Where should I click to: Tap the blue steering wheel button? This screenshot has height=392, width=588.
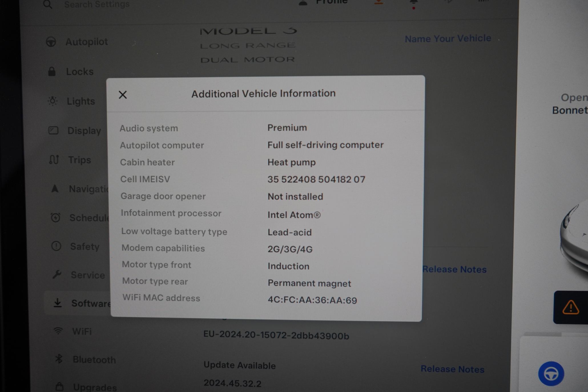point(551,374)
